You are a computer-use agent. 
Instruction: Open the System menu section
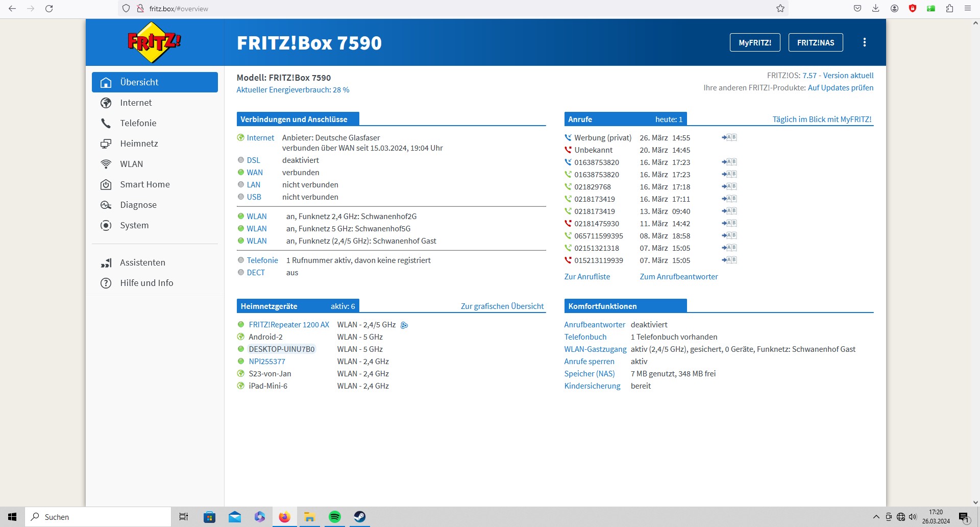pos(155,225)
